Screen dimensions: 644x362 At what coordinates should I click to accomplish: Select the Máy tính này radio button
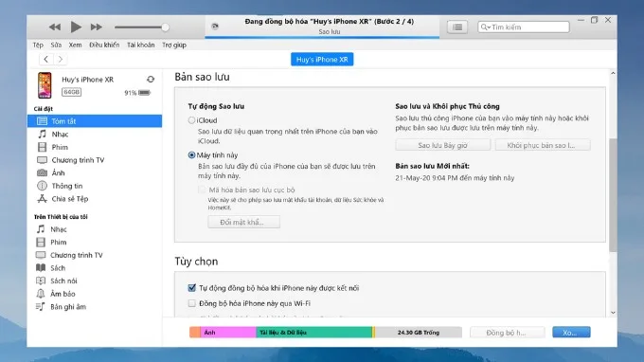click(x=191, y=154)
